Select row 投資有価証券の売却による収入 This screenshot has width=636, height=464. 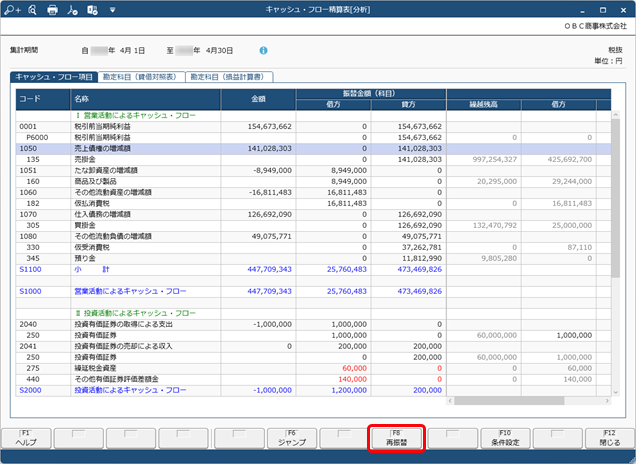(x=313, y=346)
